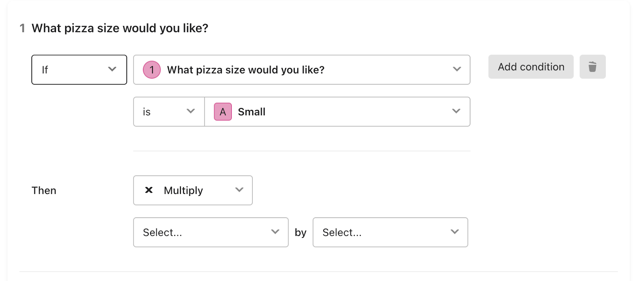Expand the Small answer choice dropdown
644x281 pixels.
[337, 112]
